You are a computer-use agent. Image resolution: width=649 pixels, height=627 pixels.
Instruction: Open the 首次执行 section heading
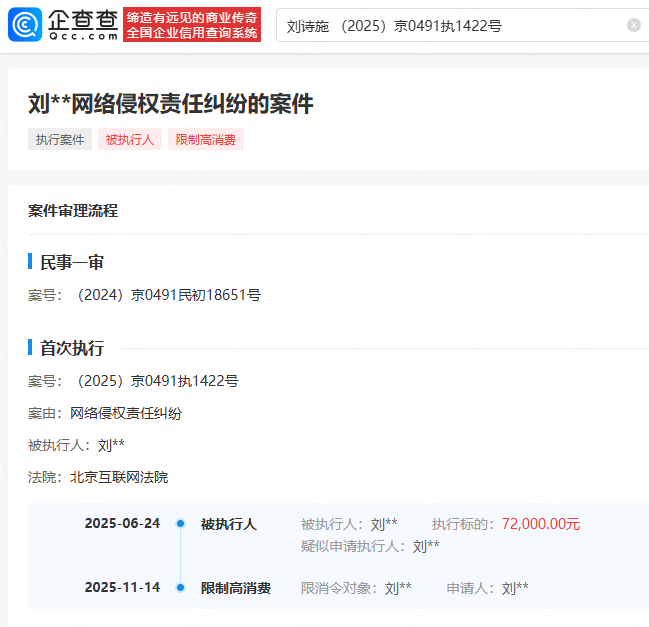(x=72, y=348)
